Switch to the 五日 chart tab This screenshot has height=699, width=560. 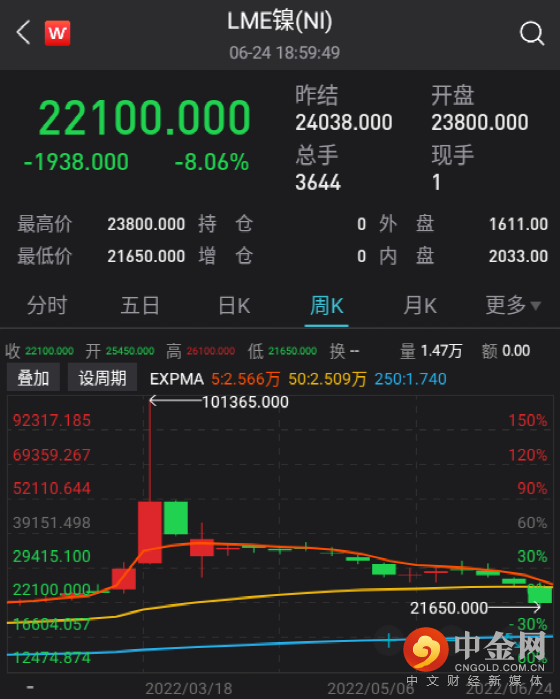click(140, 306)
